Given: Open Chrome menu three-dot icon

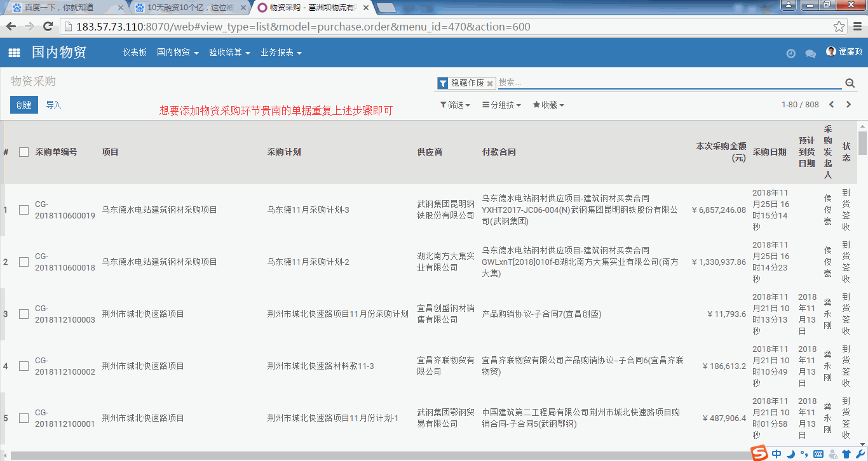Looking at the screenshot, I should tap(857, 27).
